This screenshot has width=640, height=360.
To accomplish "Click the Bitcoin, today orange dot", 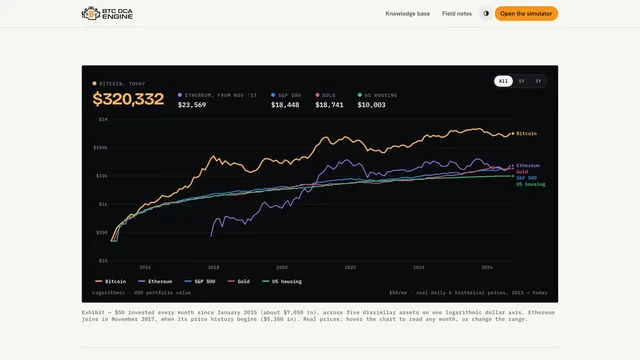I will click(94, 83).
